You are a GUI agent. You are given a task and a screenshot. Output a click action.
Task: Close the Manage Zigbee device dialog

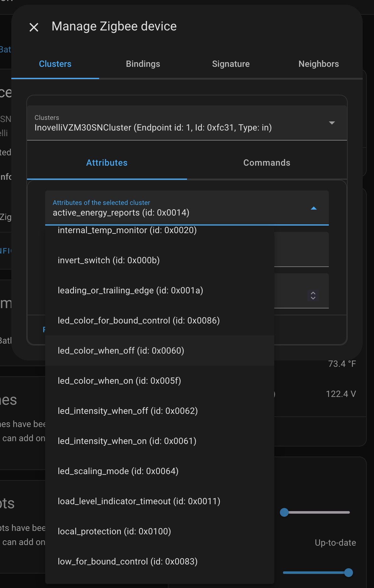pyautogui.click(x=34, y=27)
